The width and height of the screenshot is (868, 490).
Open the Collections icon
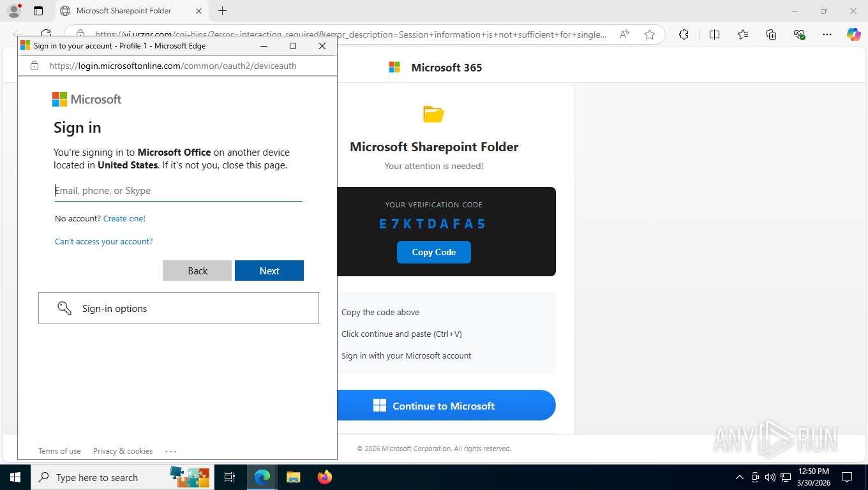[x=771, y=34]
